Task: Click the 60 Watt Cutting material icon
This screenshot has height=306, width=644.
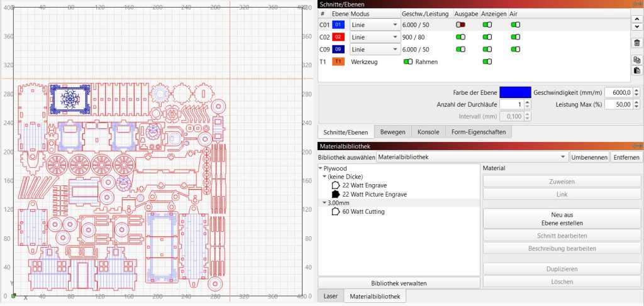Action: [x=336, y=212]
